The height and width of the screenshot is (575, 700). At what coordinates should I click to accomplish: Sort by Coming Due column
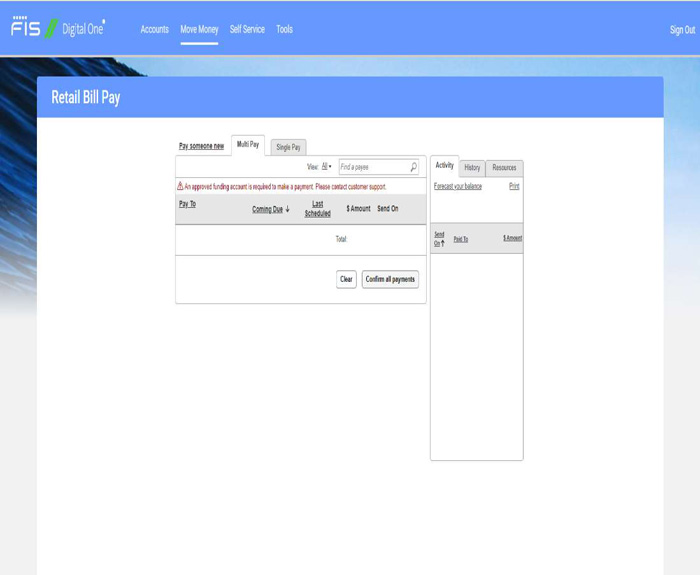pos(271,209)
